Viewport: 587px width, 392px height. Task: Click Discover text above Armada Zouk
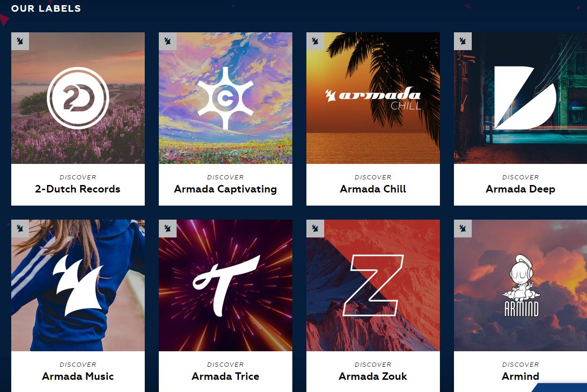tap(373, 364)
